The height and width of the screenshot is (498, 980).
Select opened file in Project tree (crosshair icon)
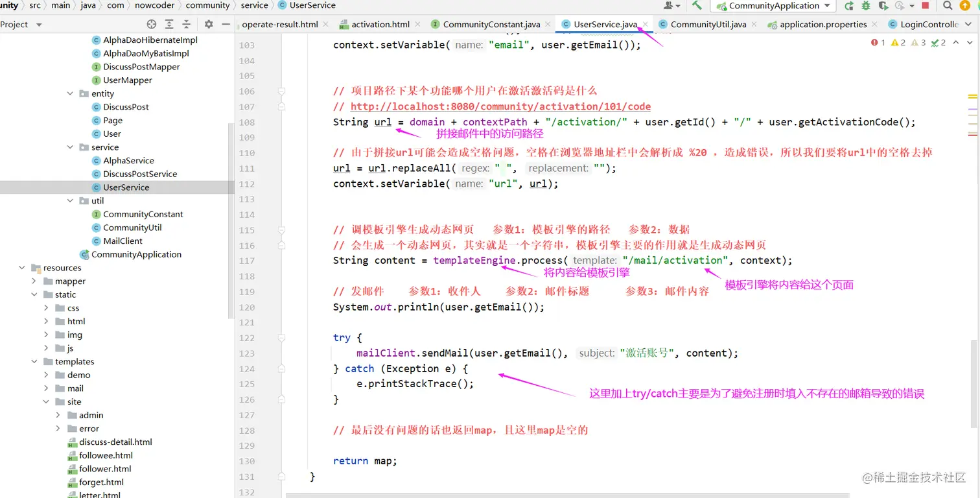pyautogui.click(x=152, y=24)
